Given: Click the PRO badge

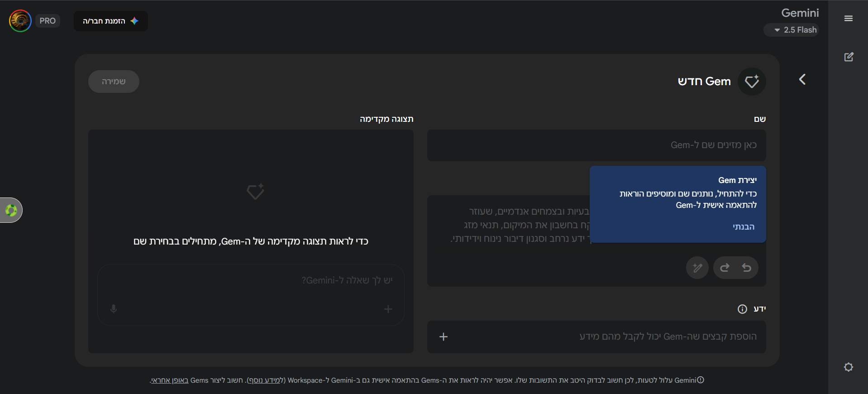Looking at the screenshot, I should coord(48,21).
